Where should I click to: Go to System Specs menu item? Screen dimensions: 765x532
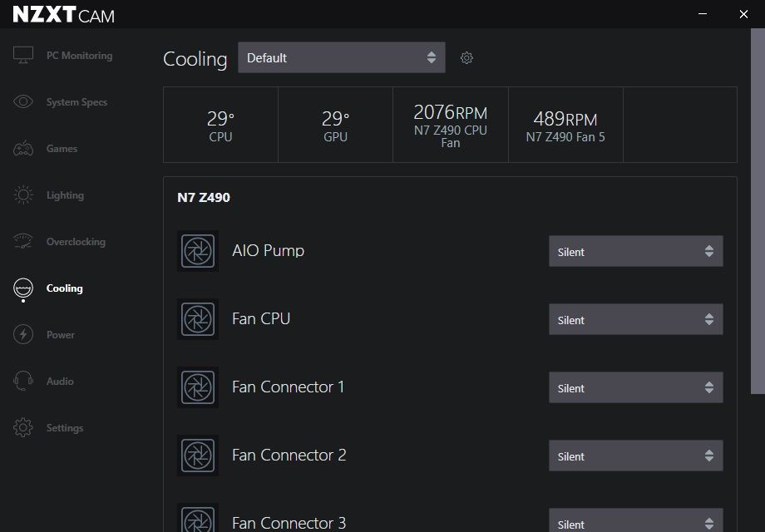coord(76,102)
